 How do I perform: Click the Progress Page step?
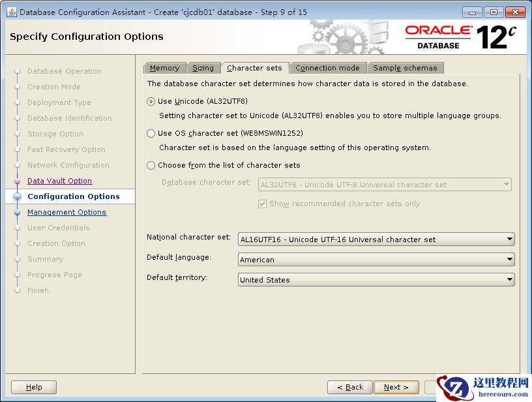(x=55, y=275)
